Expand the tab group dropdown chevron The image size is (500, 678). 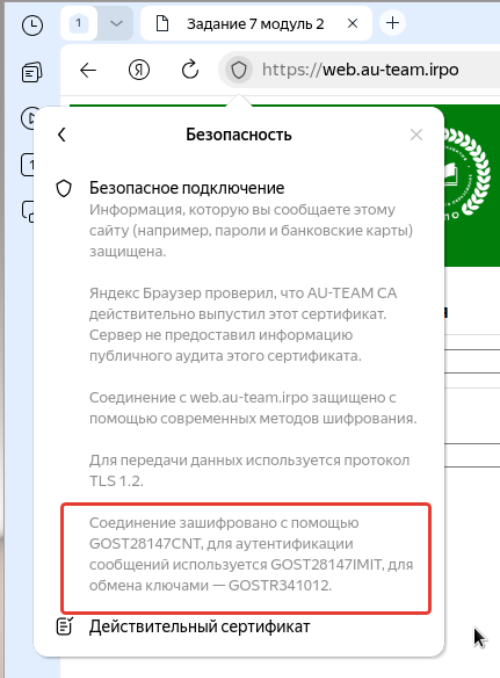click(x=116, y=23)
